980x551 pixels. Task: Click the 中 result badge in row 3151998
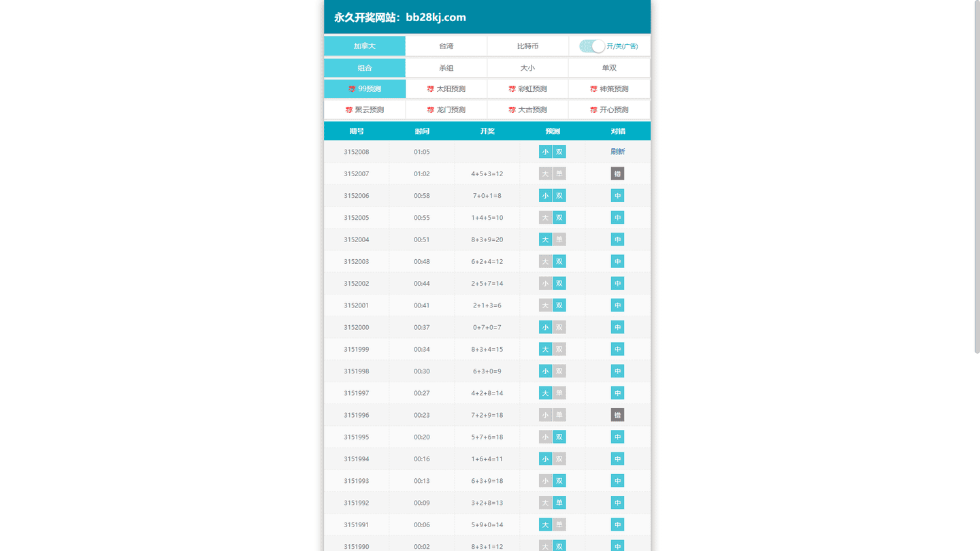[x=618, y=371]
